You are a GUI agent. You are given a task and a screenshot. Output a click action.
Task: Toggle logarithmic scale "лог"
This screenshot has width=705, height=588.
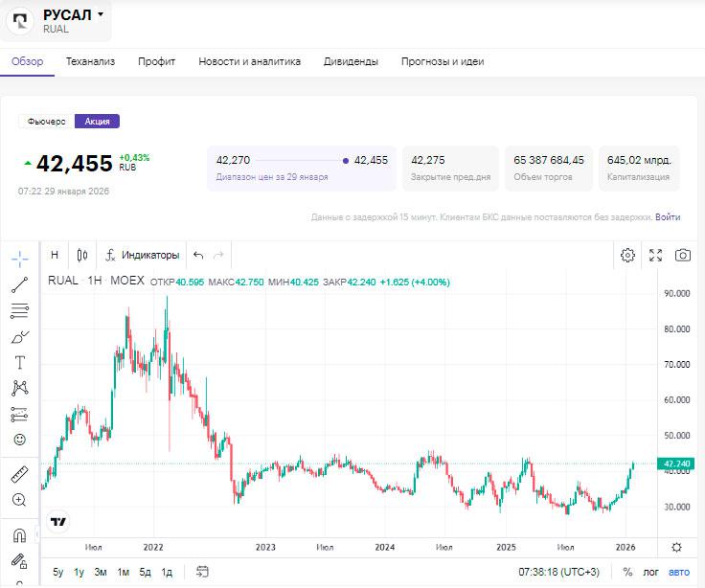point(652,572)
